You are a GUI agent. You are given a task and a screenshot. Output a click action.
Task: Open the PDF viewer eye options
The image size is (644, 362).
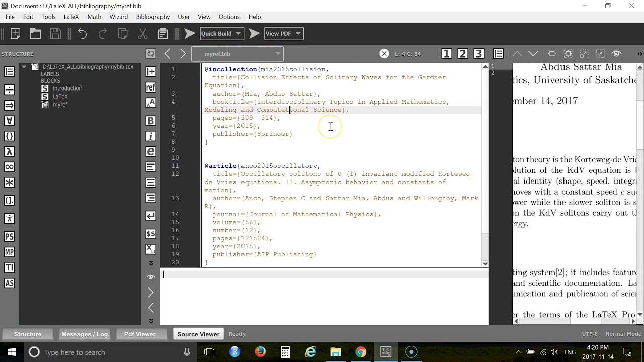[617, 54]
